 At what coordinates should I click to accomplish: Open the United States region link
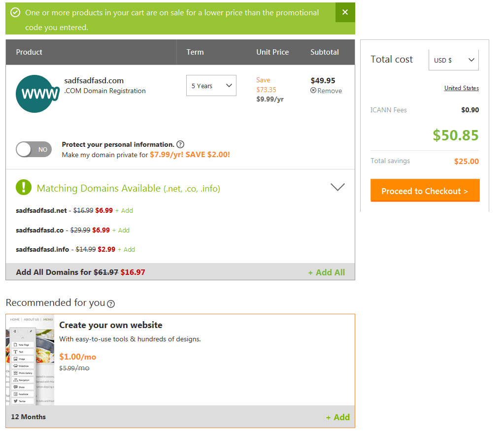(461, 88)
